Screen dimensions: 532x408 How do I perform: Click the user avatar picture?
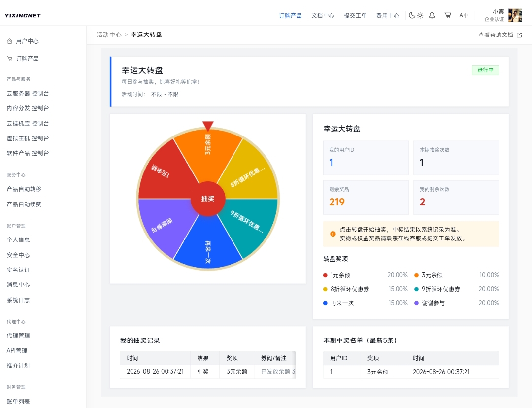515,16
